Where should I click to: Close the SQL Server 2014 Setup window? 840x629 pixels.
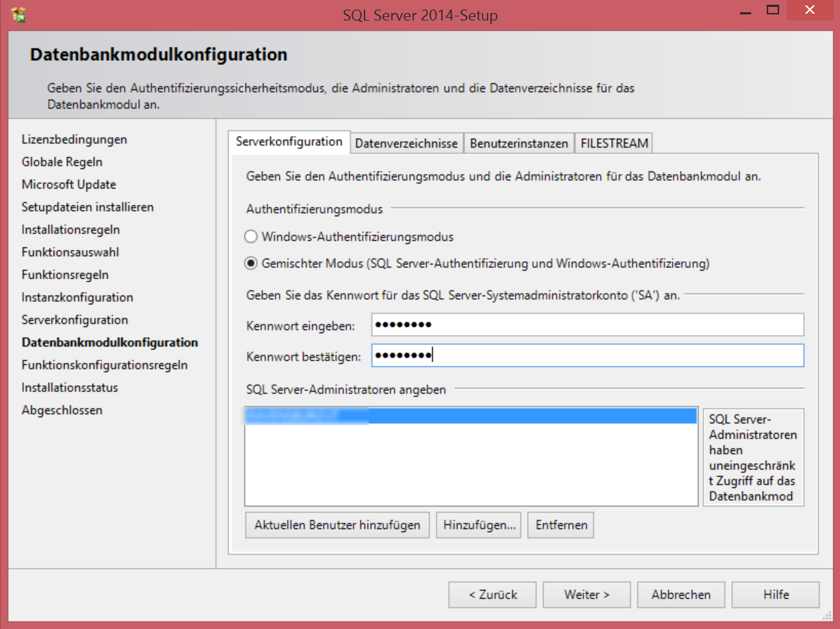pyautogui.click(x=809, y=10)
